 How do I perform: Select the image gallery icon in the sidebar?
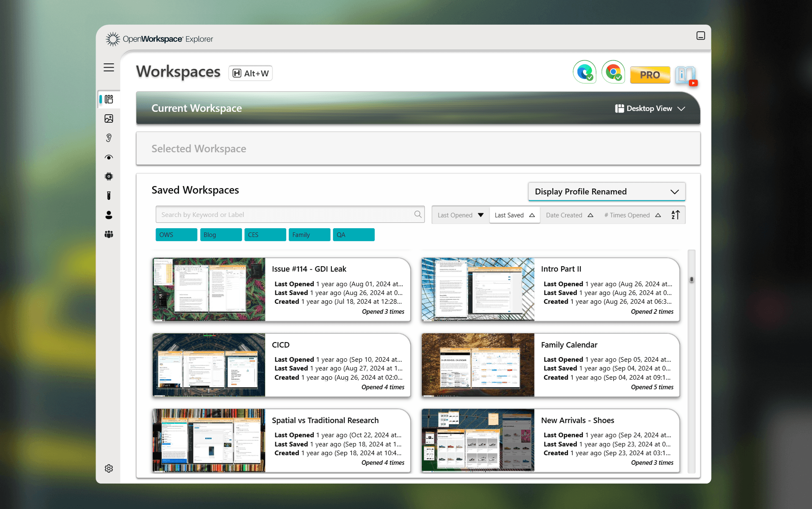click(x=108, y=118)
